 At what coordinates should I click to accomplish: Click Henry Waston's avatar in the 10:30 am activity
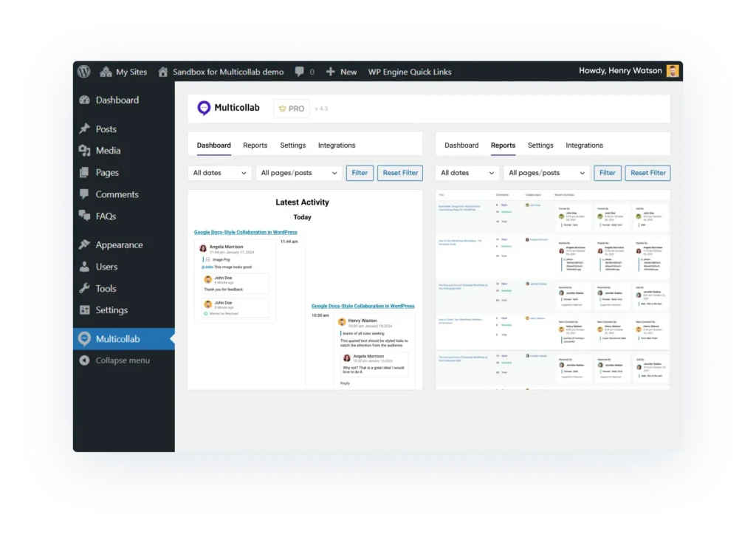point(342,322)
